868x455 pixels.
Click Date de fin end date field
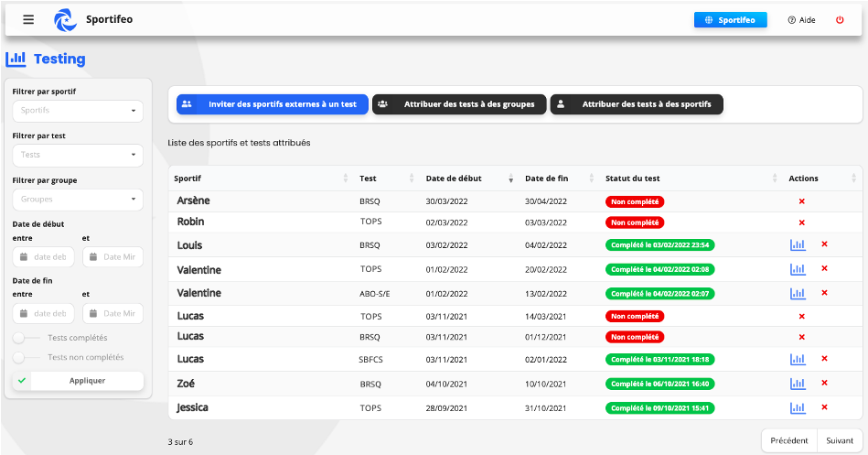tap(113, 314)
